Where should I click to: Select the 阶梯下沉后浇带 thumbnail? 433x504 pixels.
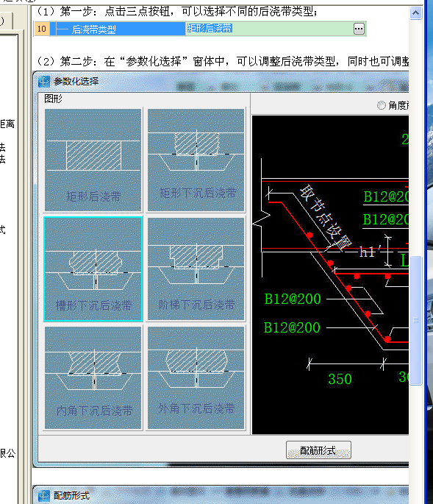(196, 269)
